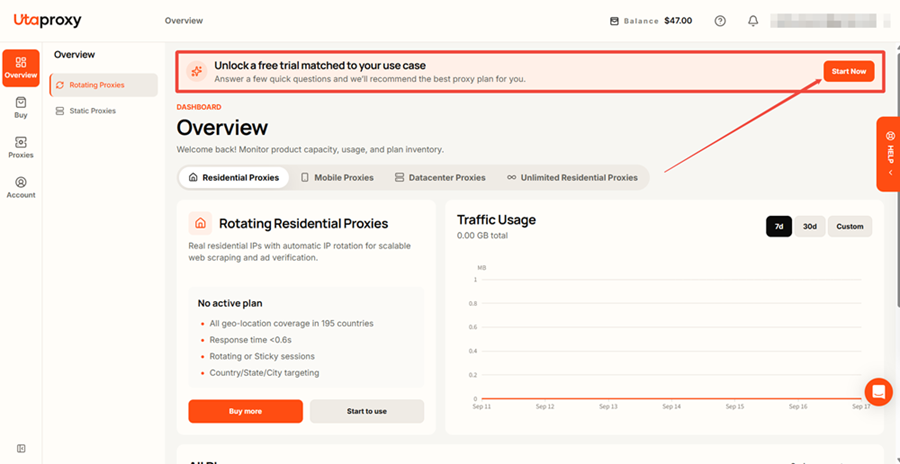This screenshot has width=900, height=464.
Task: Click the No active plan text
Action: point(230,303)
